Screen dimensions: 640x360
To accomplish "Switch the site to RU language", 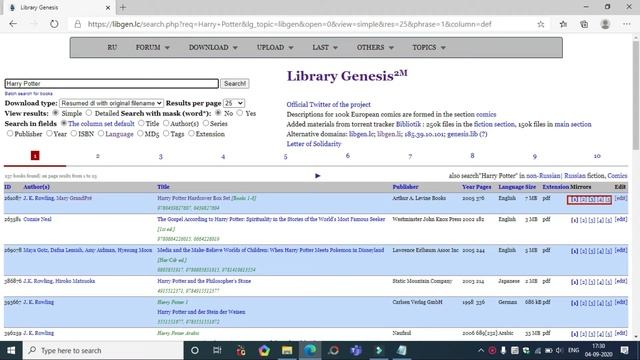I will tap(112, 48).
